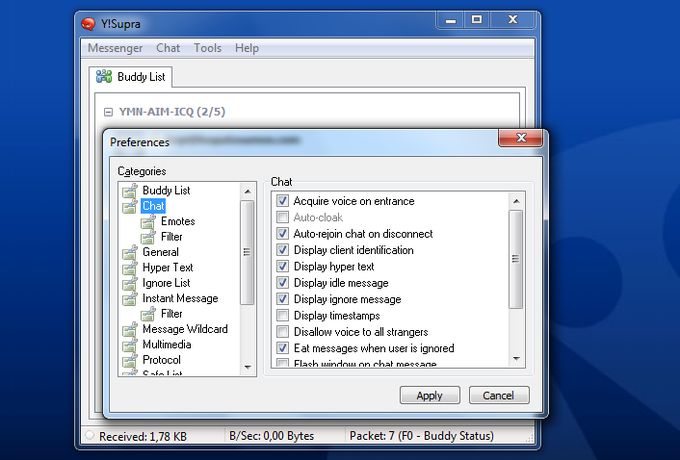Select Multimedia category
Viewport: 680px width, 460px height.
(167, 344)
